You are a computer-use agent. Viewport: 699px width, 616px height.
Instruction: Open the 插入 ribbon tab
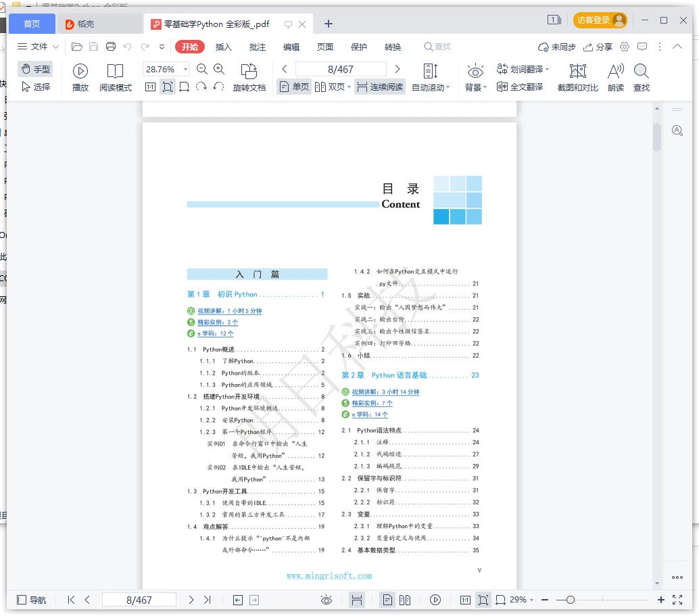(x=223, y=47)
